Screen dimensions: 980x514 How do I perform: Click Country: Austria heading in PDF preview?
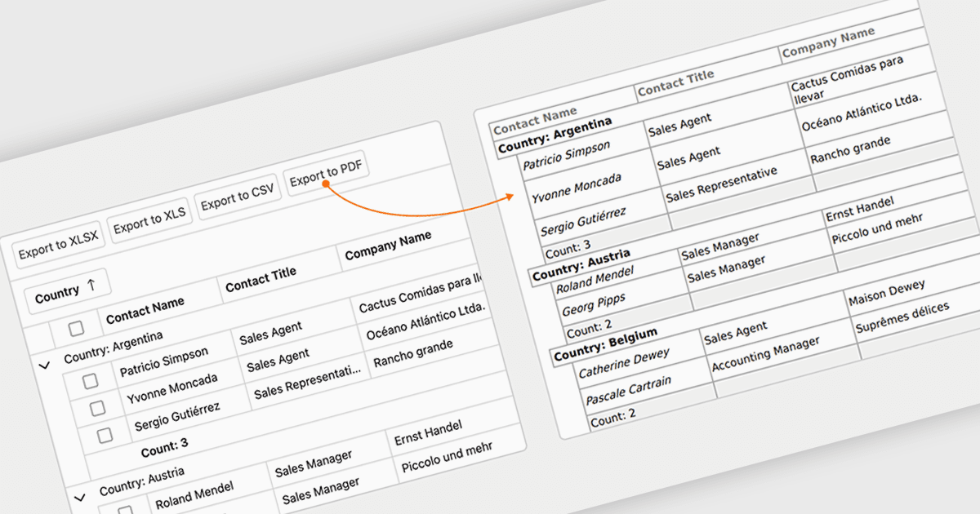(x=581, y=267)
